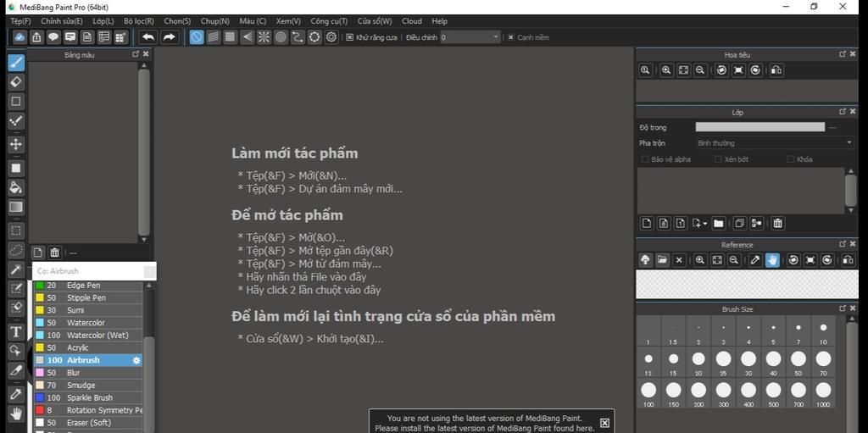Enable the curve snap guide
The width and height of the screenshot is (868, 433).
click(298, 37)
